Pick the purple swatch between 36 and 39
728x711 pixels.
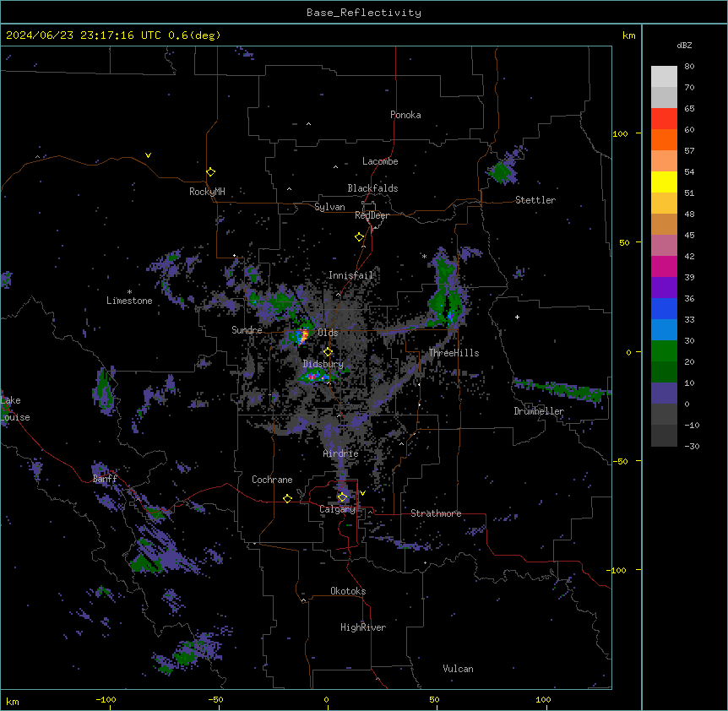[664, 288]
